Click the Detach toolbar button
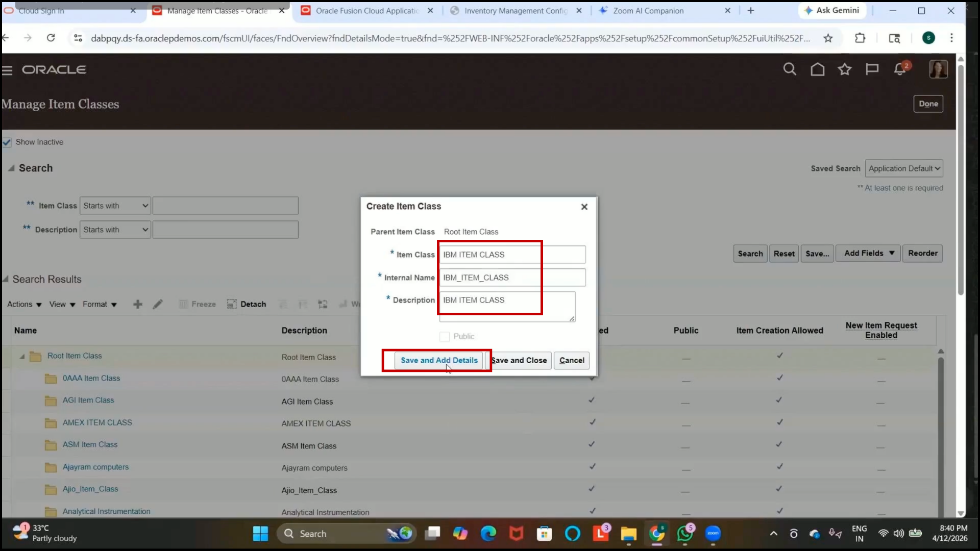 point(247,305)
